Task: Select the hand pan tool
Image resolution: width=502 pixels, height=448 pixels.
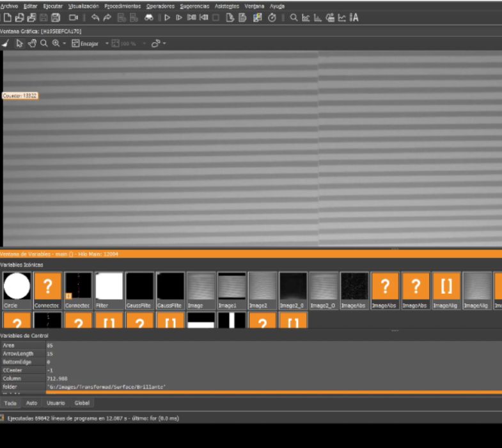Action: (31, 44)
